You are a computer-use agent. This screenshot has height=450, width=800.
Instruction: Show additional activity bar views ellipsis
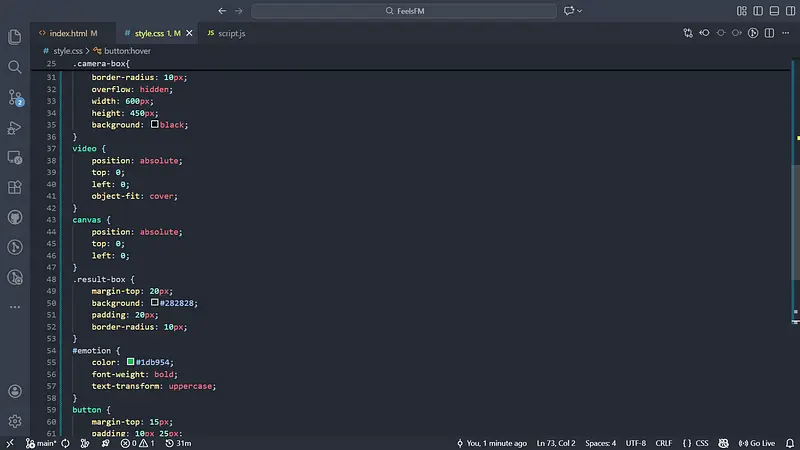[15, 307]
